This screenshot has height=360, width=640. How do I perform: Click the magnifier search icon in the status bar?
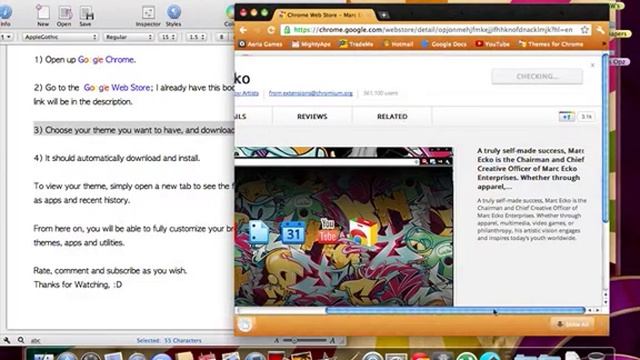pyautogui.click(x=21, y=340)
